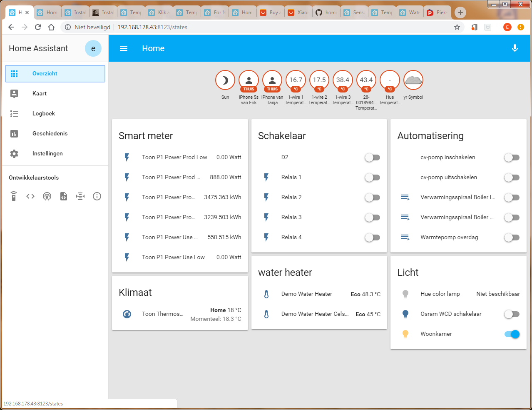Open Hue Temperature sensor badge
The image size is (532, 410).
pyautogui.click(x=390, y=80)
